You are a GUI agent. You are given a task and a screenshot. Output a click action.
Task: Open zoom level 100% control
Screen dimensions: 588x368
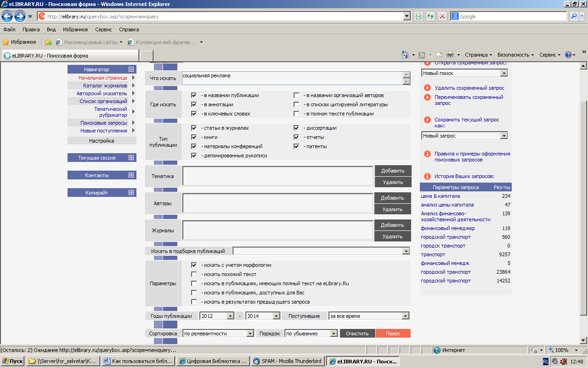(x=562, y=350)
